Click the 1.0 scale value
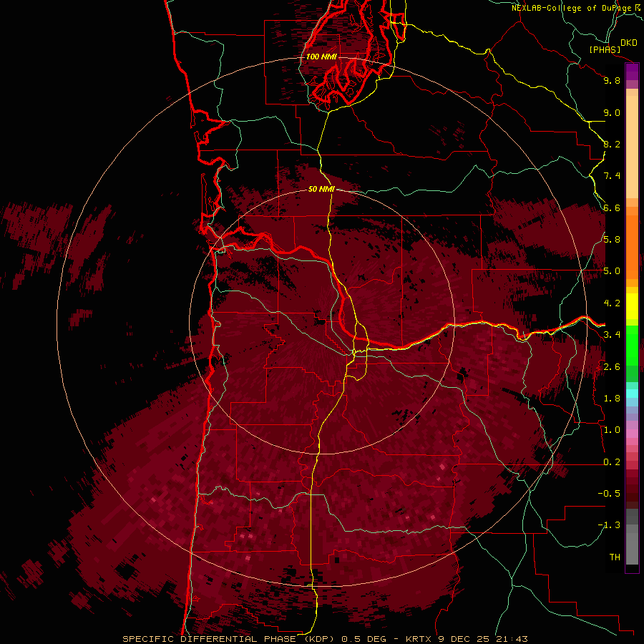This screenshot has width=644, height=644. tap(612, 430)
